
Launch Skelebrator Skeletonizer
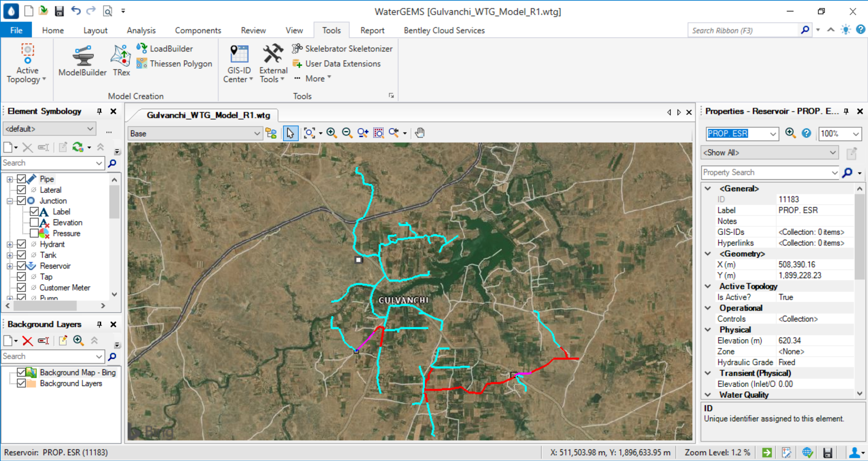(x=342, y=48)
